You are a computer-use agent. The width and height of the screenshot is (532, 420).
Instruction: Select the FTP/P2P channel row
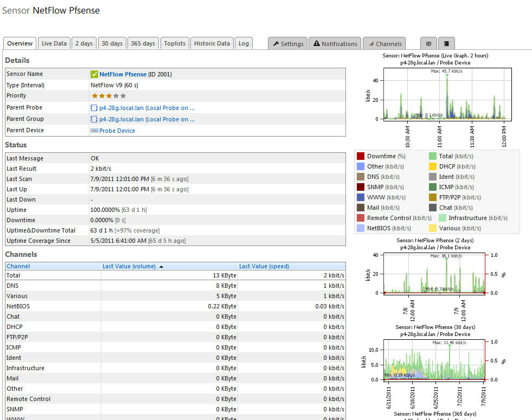pyautogui.click(x=175, y=337)
